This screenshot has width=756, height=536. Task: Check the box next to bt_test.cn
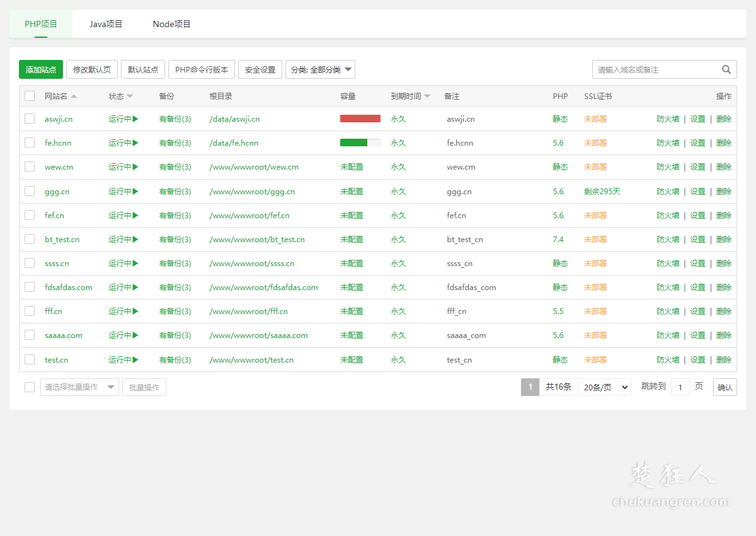[30, 239]
